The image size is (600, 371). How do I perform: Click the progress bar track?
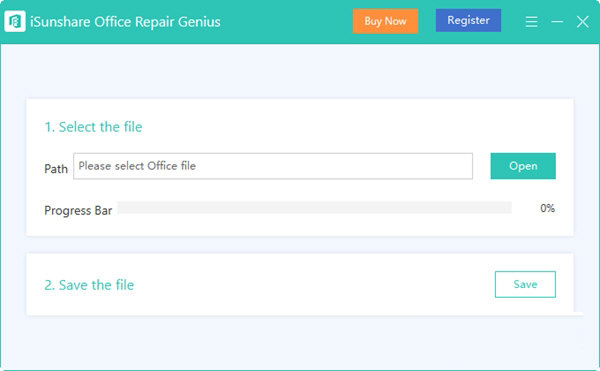click(315, 208)
